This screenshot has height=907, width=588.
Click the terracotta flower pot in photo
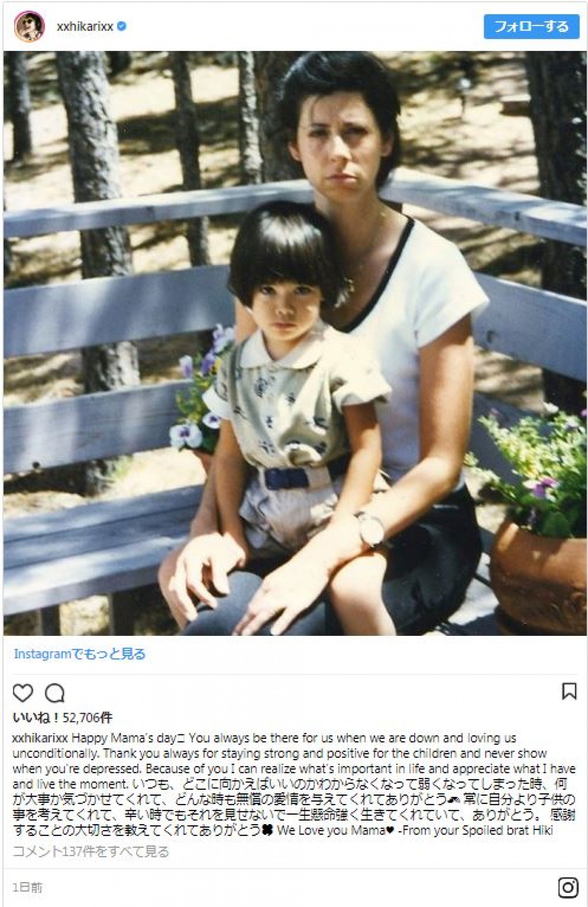538,579
